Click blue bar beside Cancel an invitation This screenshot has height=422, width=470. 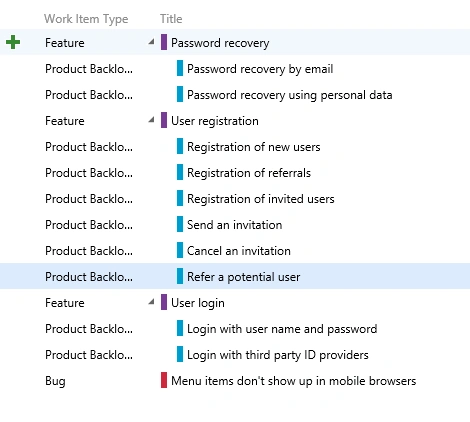[x=180, y=250]
